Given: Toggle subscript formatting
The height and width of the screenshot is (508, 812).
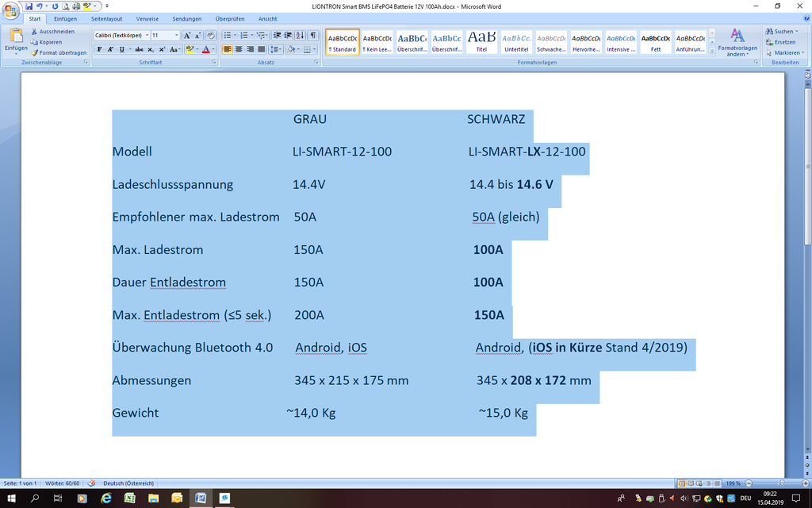Looking at the screenshot, I should coord(150,49).
